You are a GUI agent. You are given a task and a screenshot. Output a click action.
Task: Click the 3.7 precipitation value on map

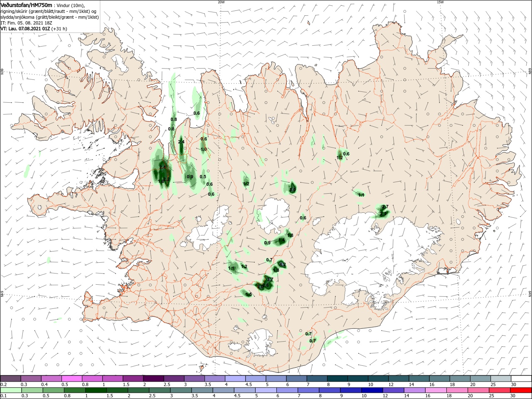(270, 279)
